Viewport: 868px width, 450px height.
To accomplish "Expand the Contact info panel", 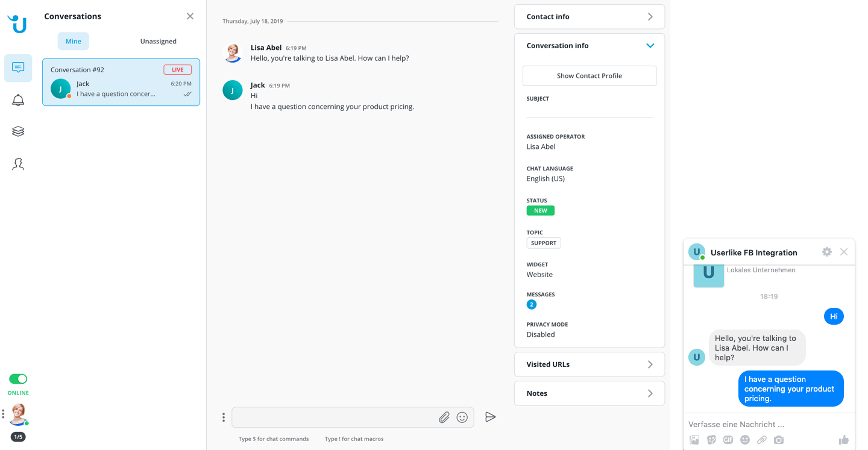I will 589,17.
